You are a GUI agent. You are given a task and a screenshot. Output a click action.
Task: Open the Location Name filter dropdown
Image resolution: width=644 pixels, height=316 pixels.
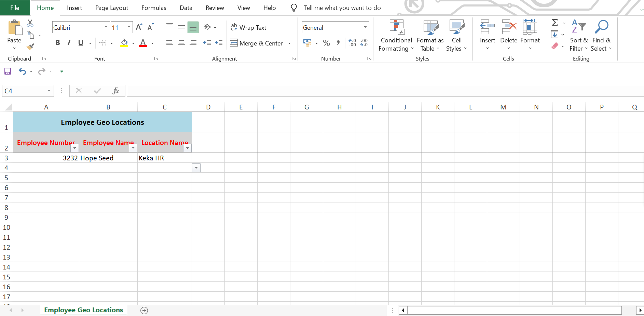pos(187,148)
